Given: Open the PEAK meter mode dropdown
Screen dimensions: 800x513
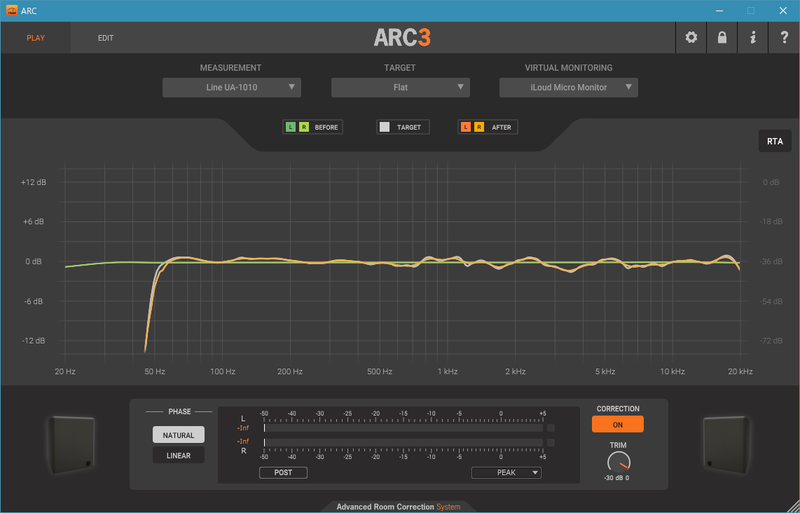Looking at the screenshot, I should click(x=506, y=473).
